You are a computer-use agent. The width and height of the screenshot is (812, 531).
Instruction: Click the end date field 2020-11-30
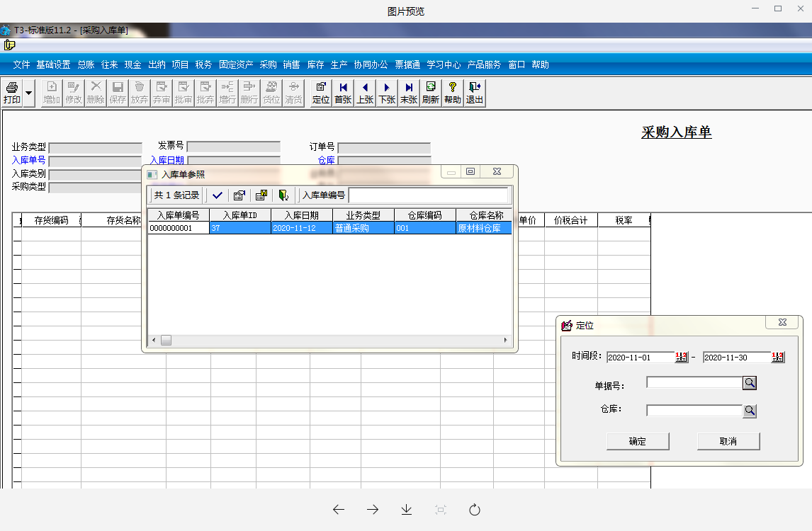click(x=738, y=357)
